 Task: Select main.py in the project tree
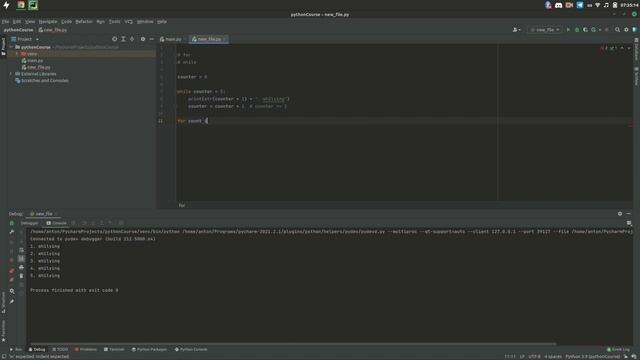click(x=32, y=60)
